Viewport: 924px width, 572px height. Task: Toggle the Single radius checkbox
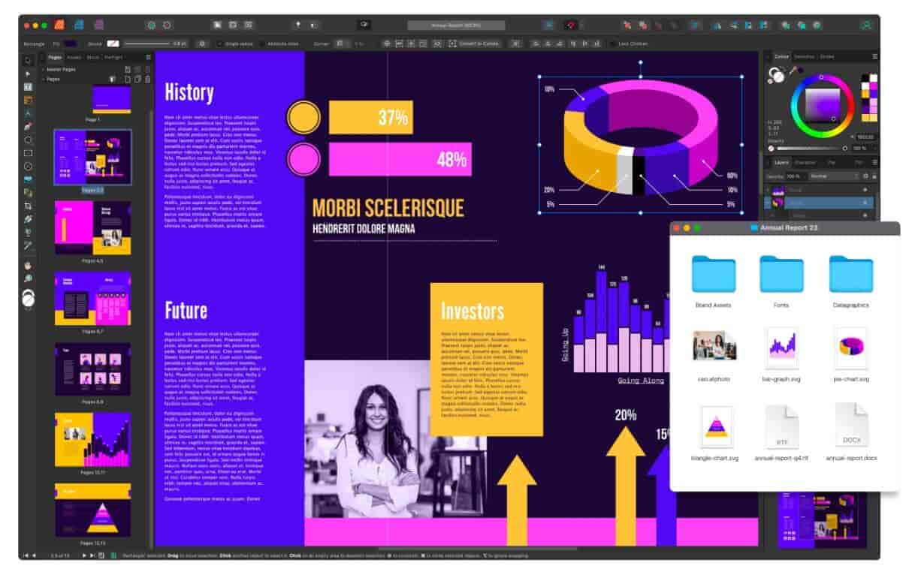(x=219, y=44)
